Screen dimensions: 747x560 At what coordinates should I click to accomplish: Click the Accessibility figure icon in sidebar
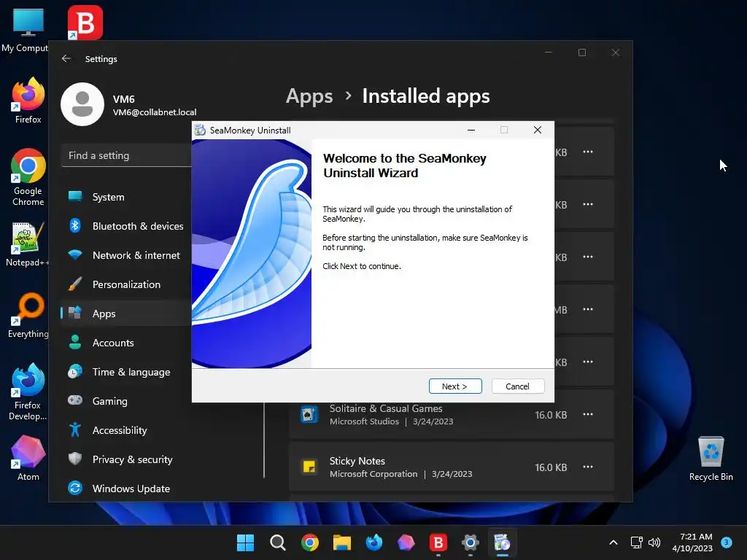click(75, 429)
